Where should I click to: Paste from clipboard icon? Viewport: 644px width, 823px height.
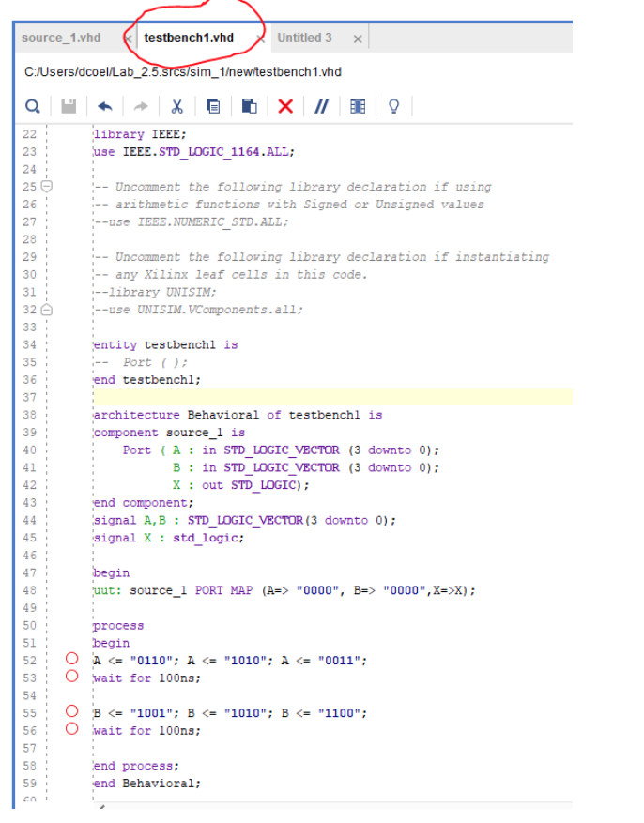pos(250,107)
